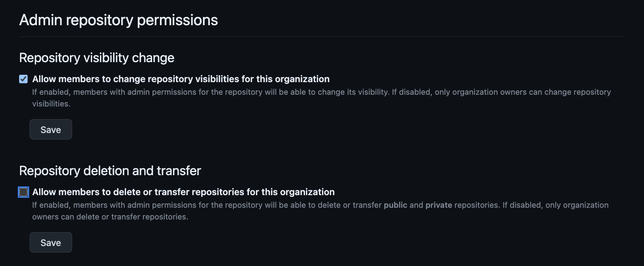The image size is (644, 266).
Task: Click the "Allow members to change repository visibilities" label
Action: click(180, 79)
